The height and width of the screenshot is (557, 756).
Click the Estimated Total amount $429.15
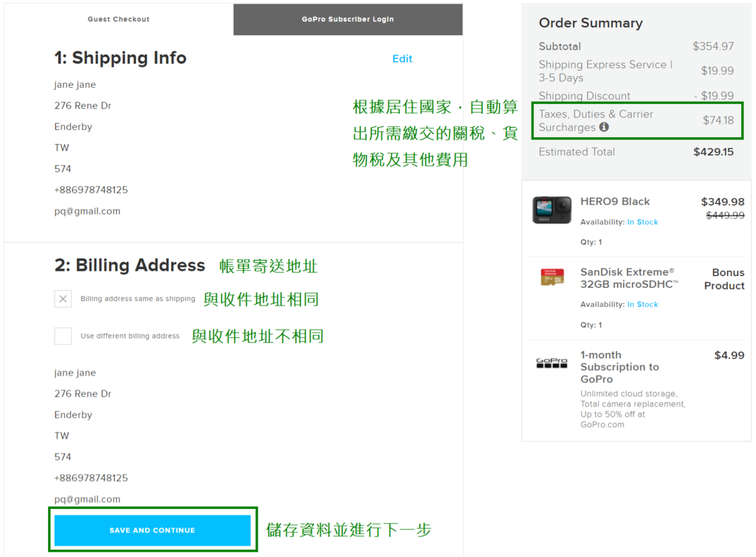point(713,152)
